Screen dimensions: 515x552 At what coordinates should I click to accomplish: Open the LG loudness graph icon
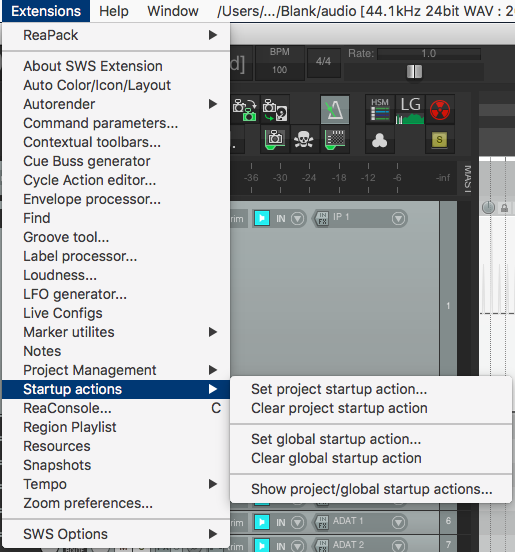pyautogui.click(x=410, y=109)
